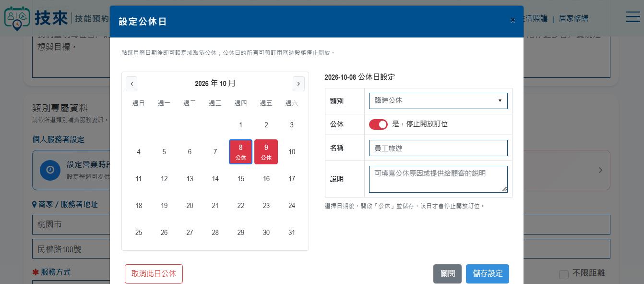Image resolution: width=644 pixels, height=284 pixels.
Task: Select October 11 in calendar
Action: 139,179
